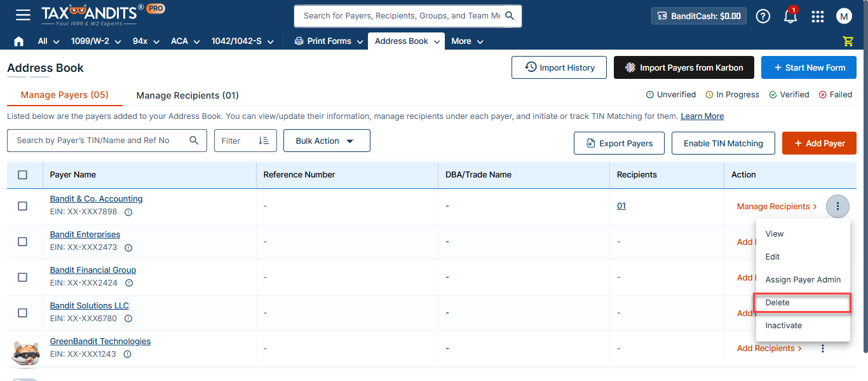Click the Import History button
Screen dimensions: 868x381
click(559, 67)
